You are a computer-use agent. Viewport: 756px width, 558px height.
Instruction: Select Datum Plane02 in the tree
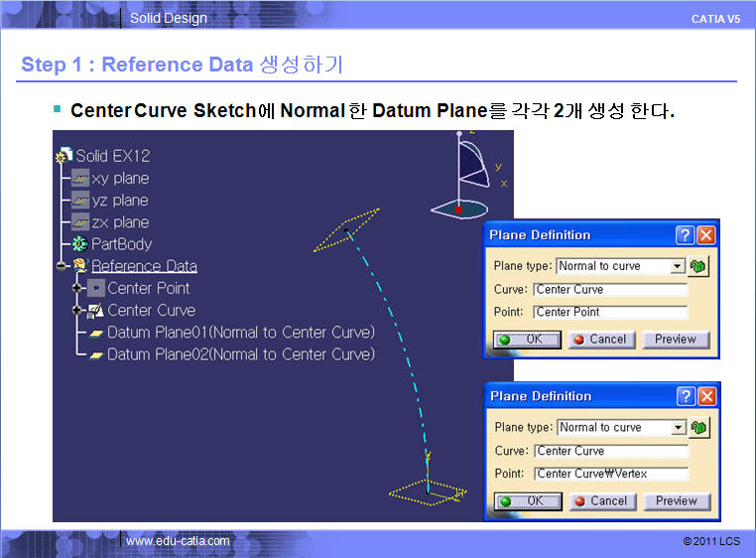(x=240, y=354)
